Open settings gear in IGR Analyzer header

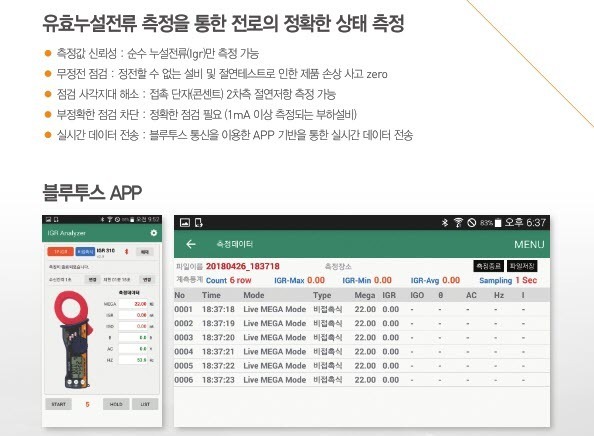tap(153, 233)
